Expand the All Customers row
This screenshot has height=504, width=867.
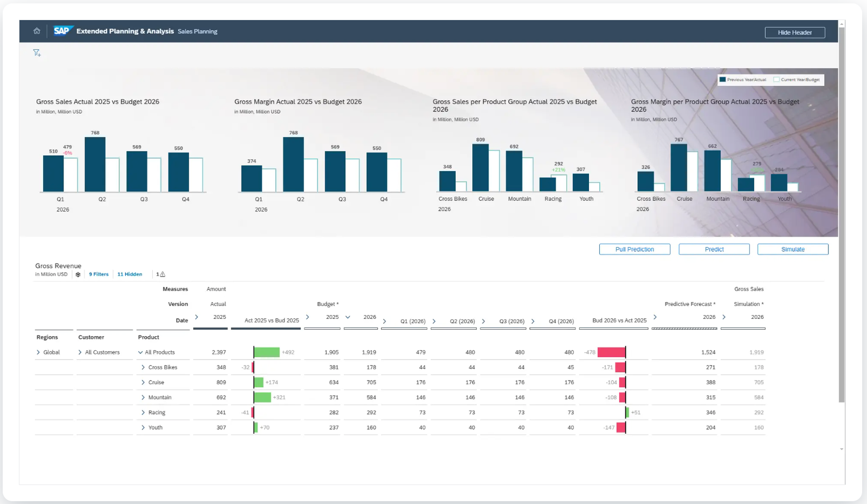[80, 352]
